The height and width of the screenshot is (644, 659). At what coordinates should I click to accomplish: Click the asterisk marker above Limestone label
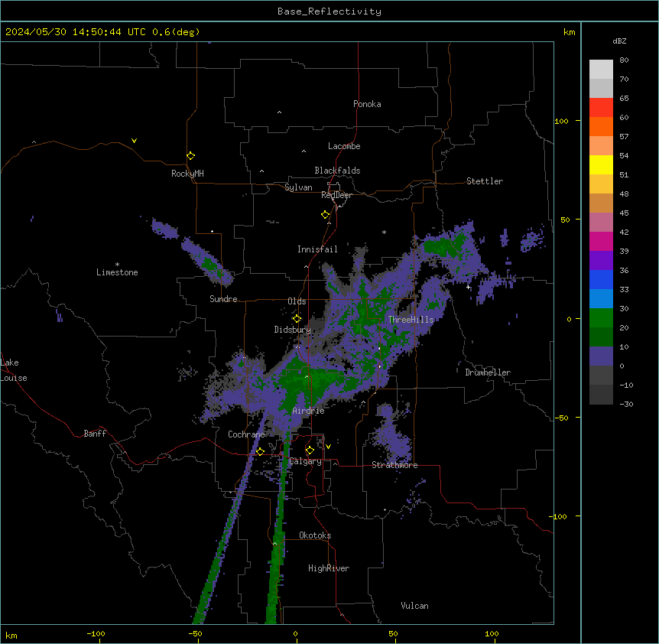point(117,265)
